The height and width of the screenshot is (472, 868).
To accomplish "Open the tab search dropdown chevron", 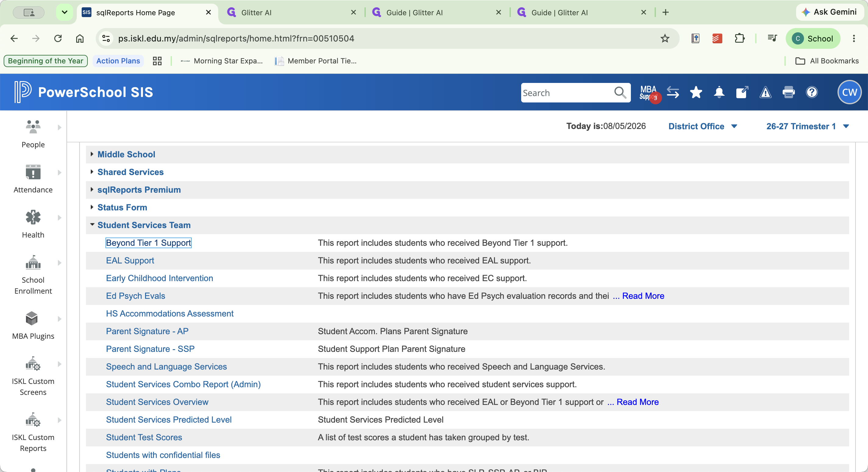I will 64,13.
